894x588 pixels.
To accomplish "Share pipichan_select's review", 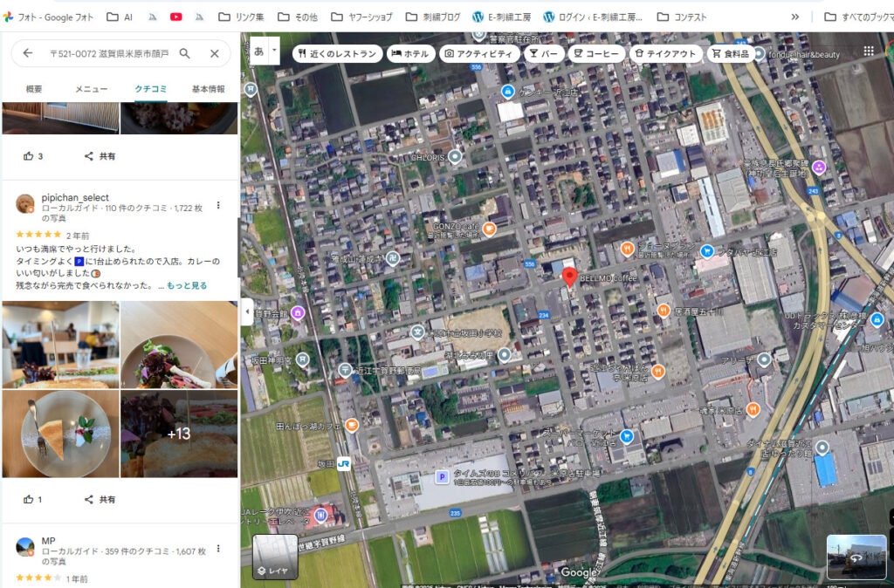I will 100,500.
